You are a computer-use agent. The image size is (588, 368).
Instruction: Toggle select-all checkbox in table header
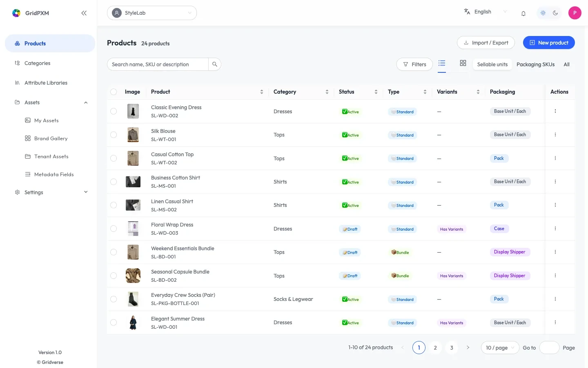point(114,92)
